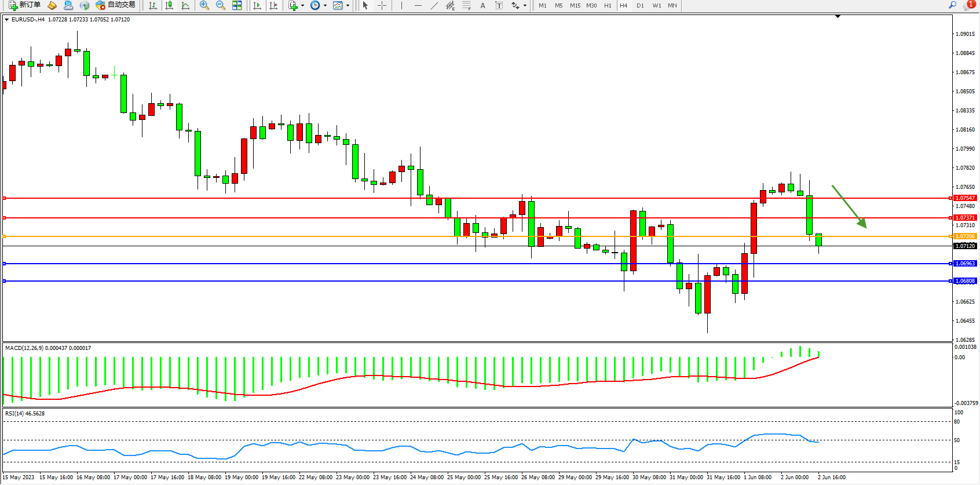Select the text annotation tool A

(482, 5)
